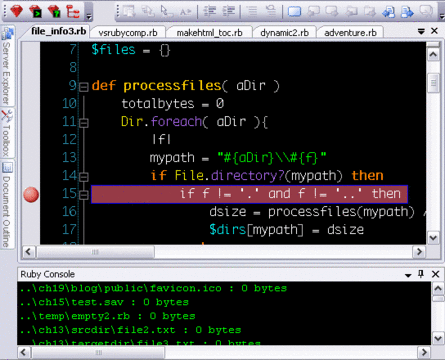Open the Server Explorer side panel
Screen dimensions: 445x360
coord(7,66)
